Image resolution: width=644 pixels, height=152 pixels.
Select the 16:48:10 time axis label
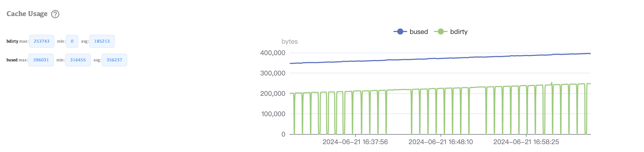tap(441, 142)
